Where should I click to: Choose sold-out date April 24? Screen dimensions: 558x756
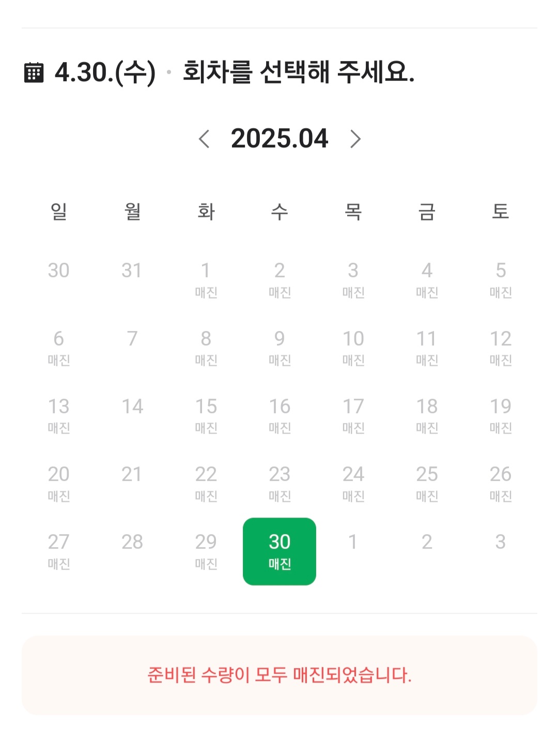pyautogui.click(x=353, y=483)
